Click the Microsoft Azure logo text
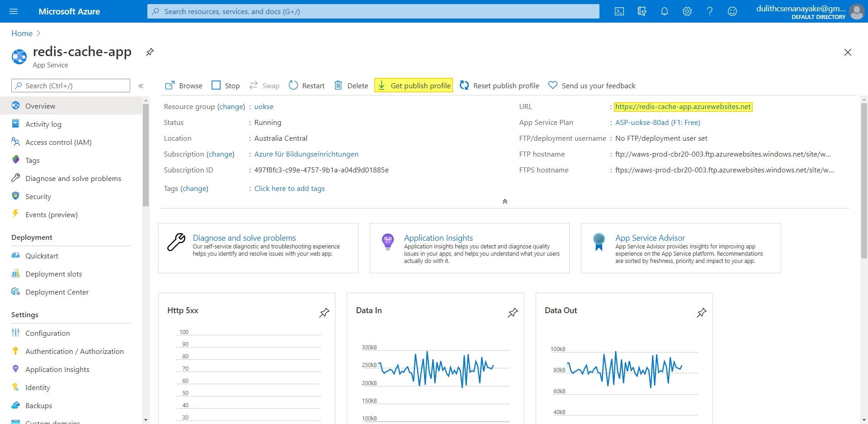Image resolution: width=868 pixels, height=424 pixels. pos(69,11)
